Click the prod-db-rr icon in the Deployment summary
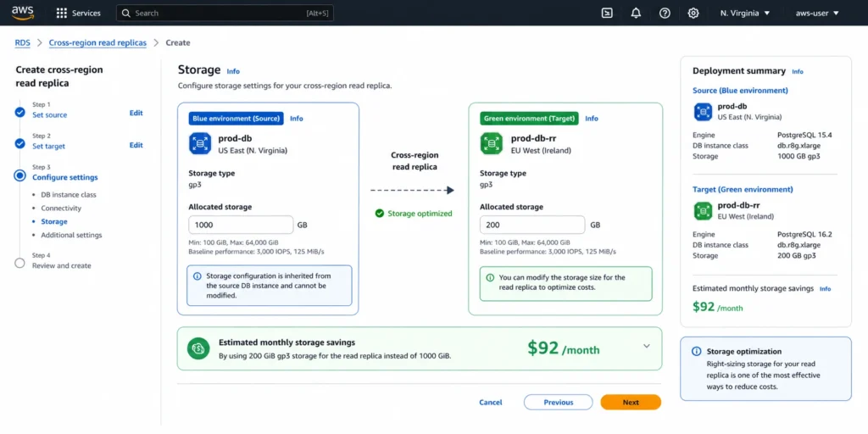868x434 pixels. pyautogui.click(x=703, y=211)
